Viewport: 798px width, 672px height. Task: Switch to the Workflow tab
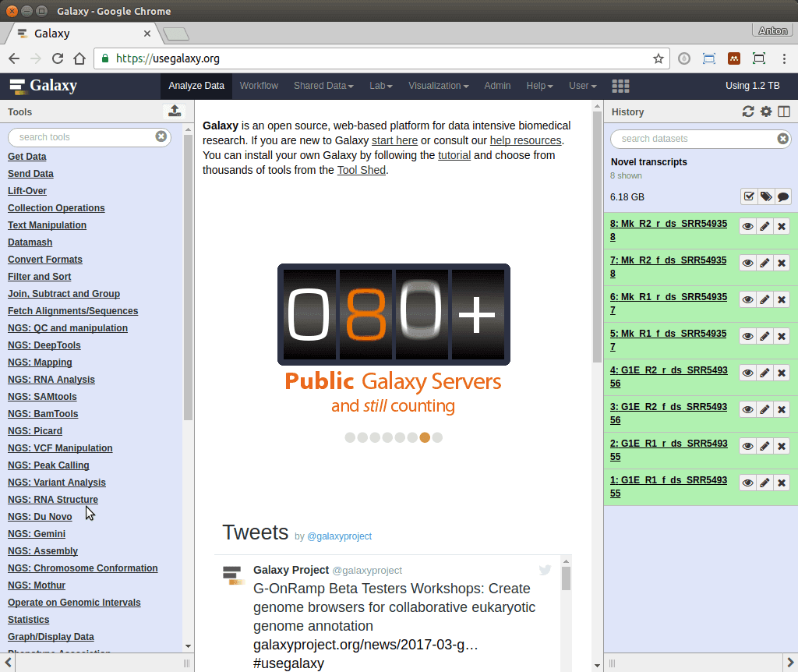coord(259,86)
